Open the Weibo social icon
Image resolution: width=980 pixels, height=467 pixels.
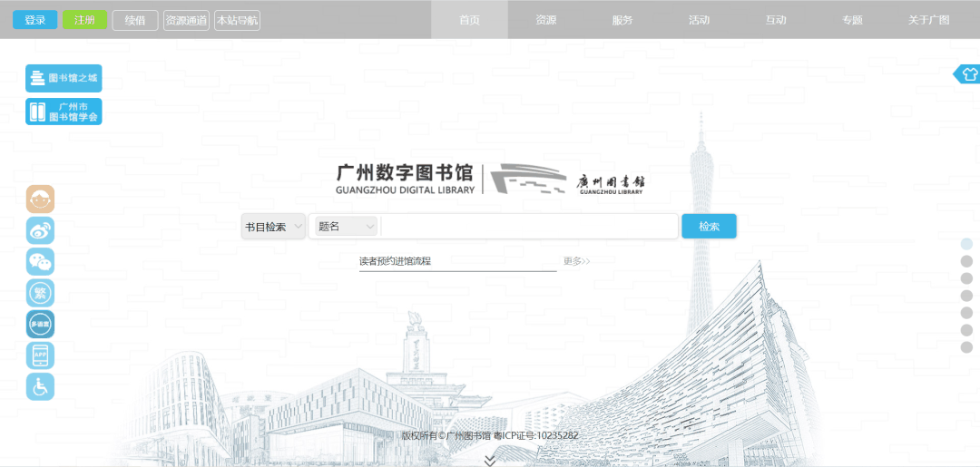coord(40,230)
